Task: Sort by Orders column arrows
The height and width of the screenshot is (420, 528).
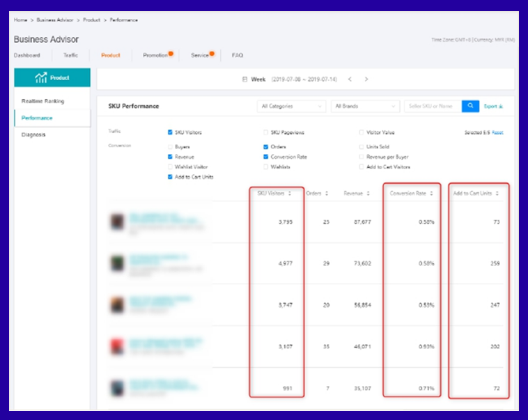Action: pos(327,194)
